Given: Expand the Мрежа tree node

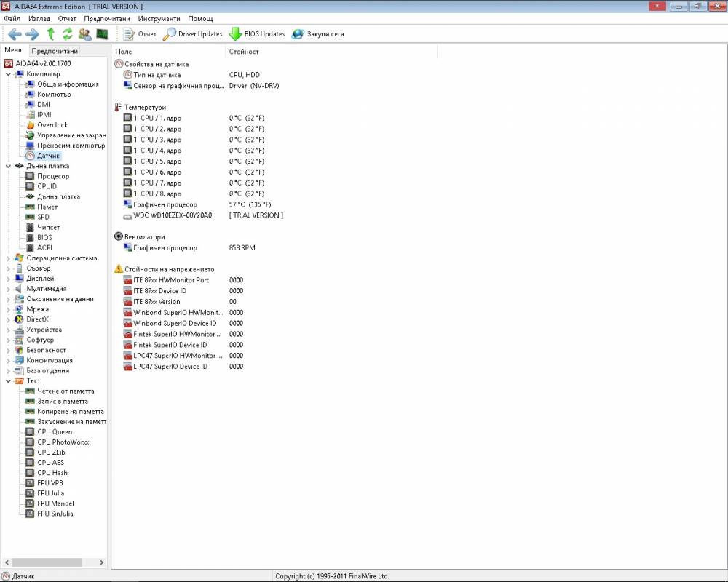Looking at the screenshot, I should (x=8, y=309).
